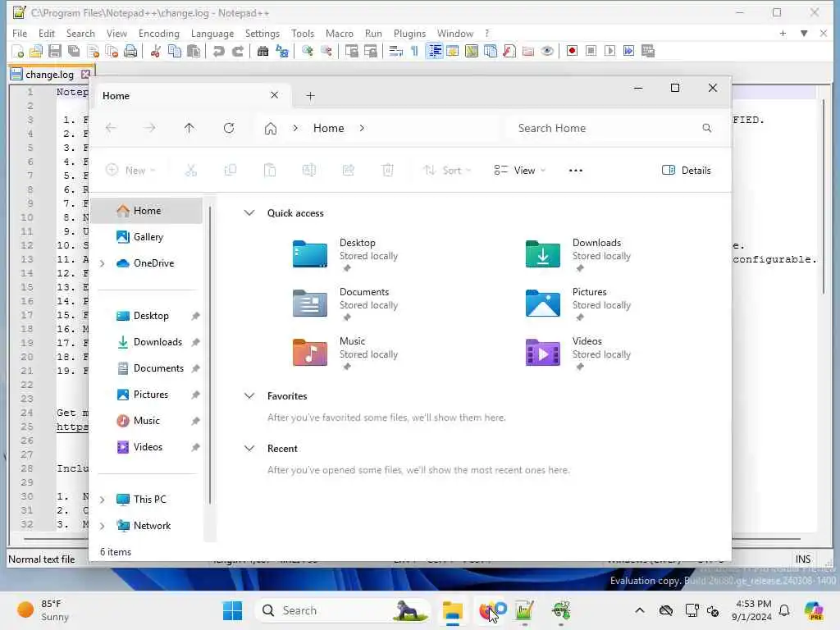The height and width of the screenshot is (630, 840).
Task: Click Print icon in Notepad++ toolbar
Action: pos(130,52)
